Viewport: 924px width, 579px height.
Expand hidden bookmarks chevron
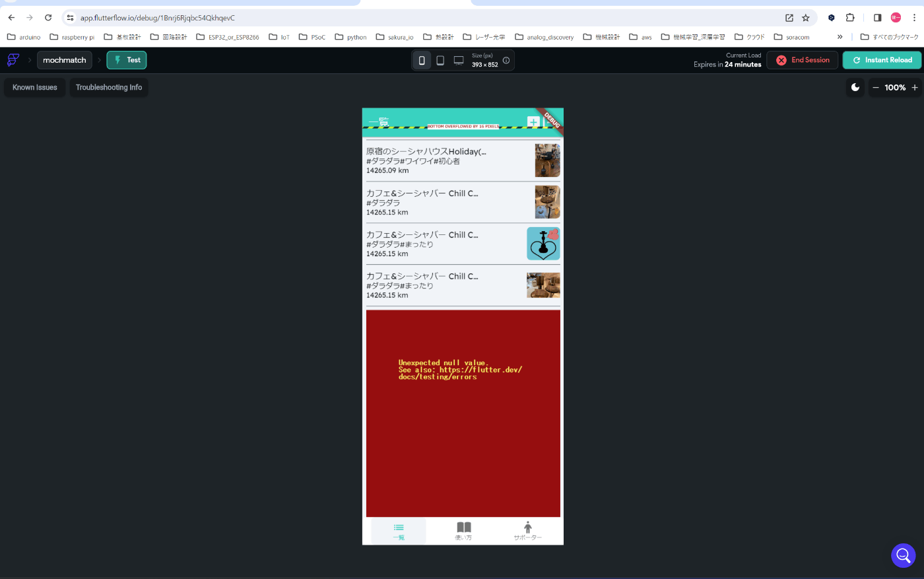840,37
